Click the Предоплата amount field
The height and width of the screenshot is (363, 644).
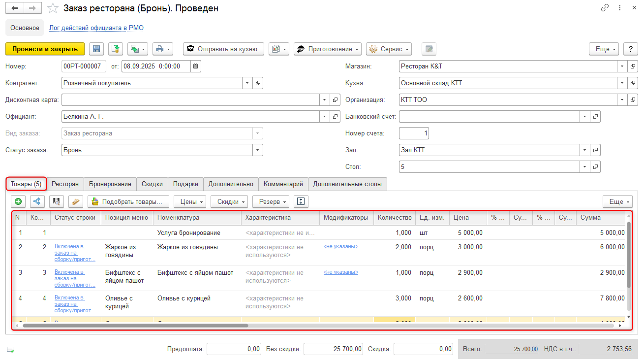tap(234, 349)
